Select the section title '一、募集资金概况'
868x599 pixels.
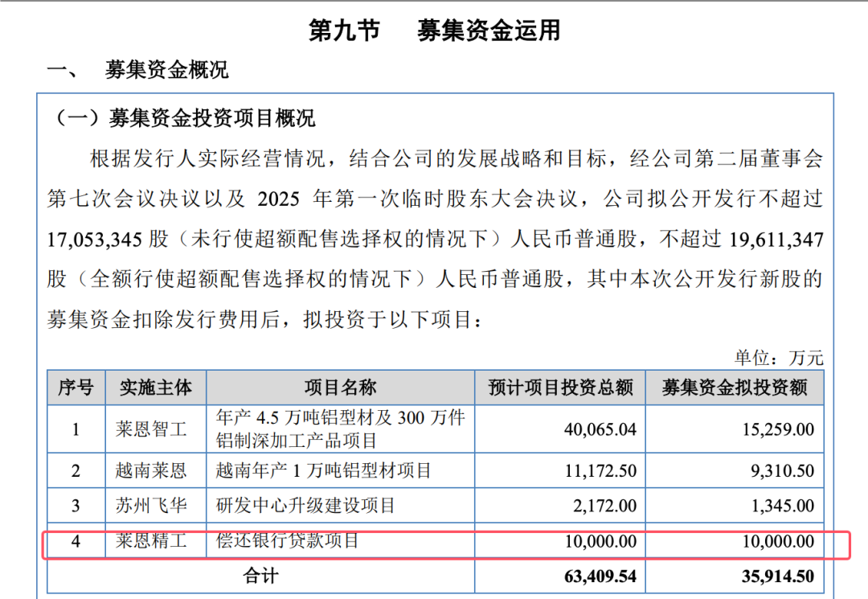(x=138, y=70)
